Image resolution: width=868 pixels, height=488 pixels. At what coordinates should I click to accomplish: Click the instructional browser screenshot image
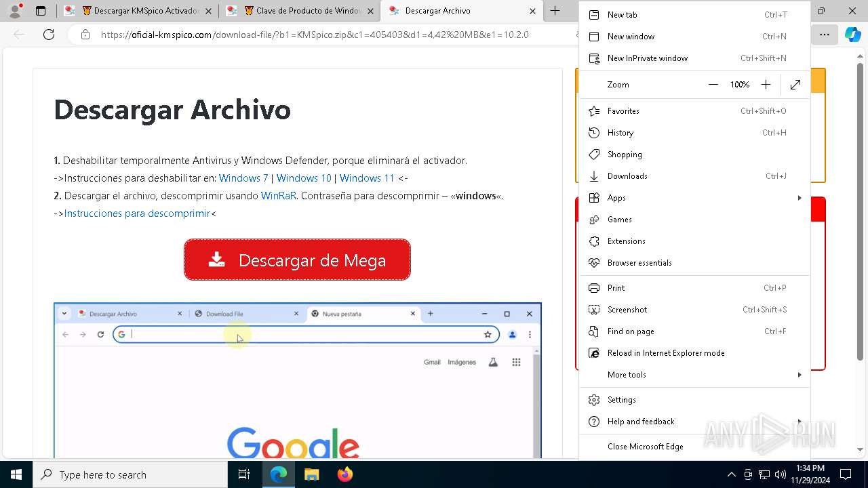click(x=298, y=380)
